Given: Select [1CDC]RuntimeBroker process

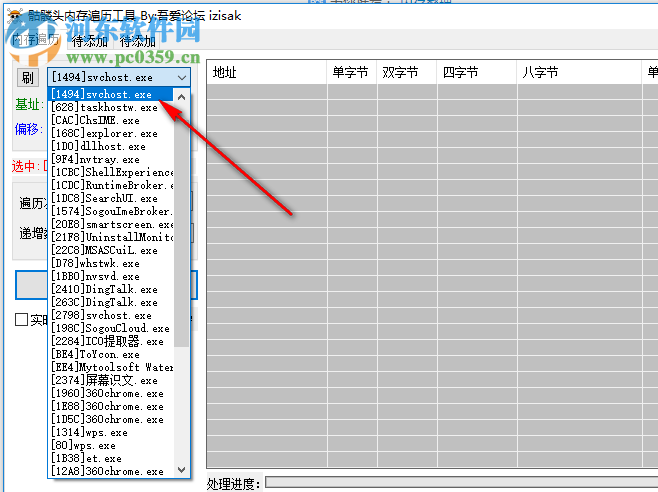Looking at the screenshot, I should point(111,186).
